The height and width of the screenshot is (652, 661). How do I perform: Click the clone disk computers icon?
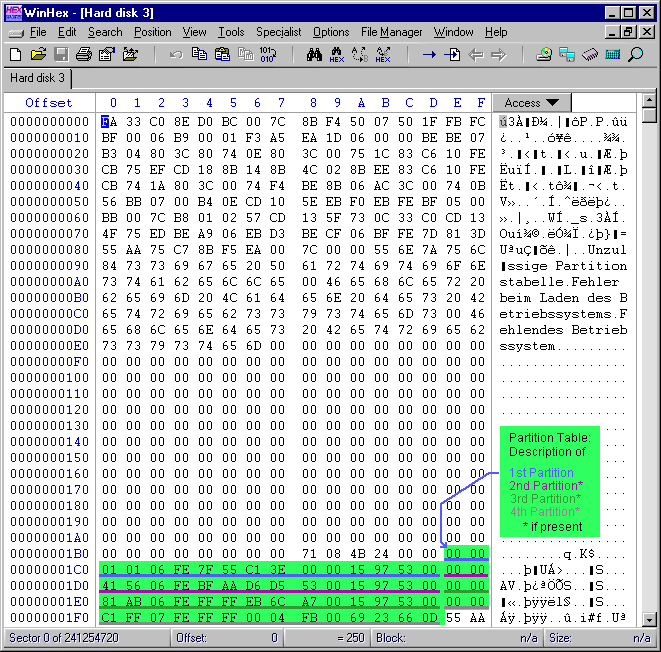click(567, 55)
